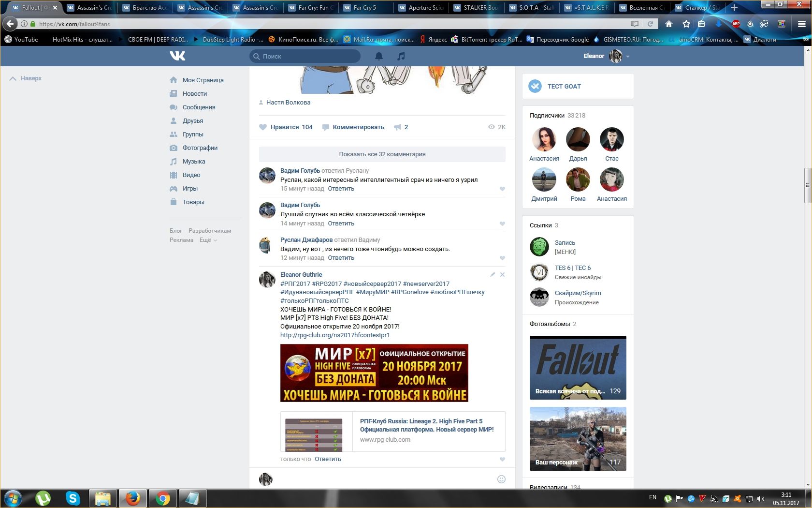Open a new browser tab with the plus button
812x508 pixels.
coord(734,8)
